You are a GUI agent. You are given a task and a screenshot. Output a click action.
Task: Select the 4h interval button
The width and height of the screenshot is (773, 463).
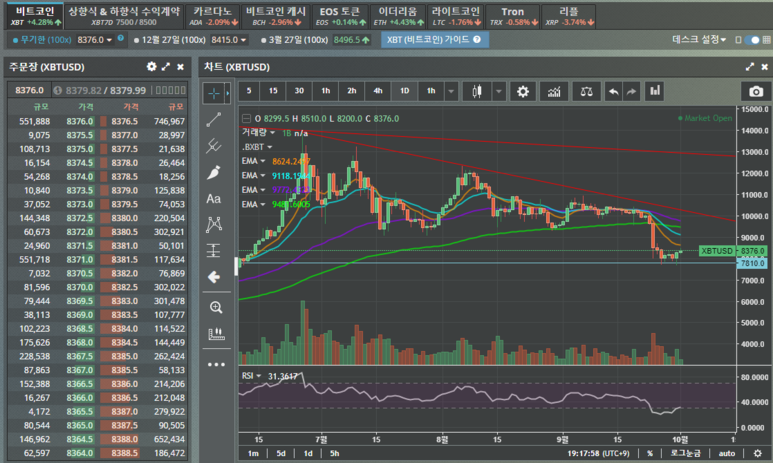tap(378, 91)
